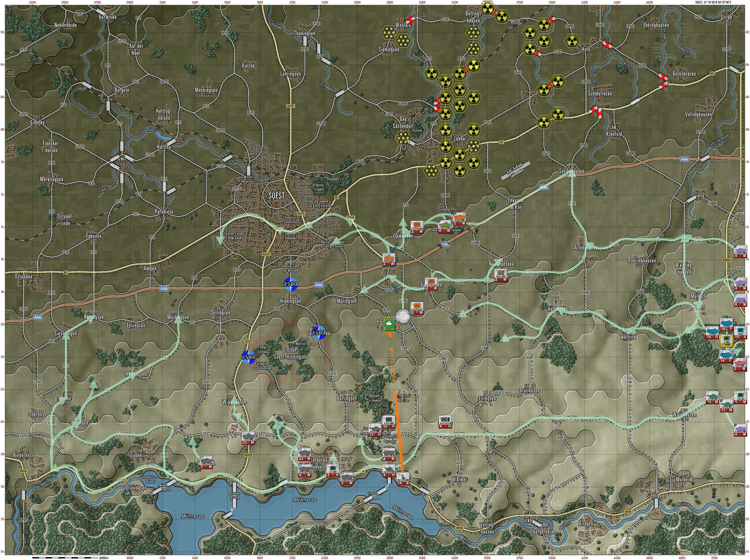Click the StOÜbPl Soest-Hiddingsen label
Screen dimensions: 750x560
291,353
